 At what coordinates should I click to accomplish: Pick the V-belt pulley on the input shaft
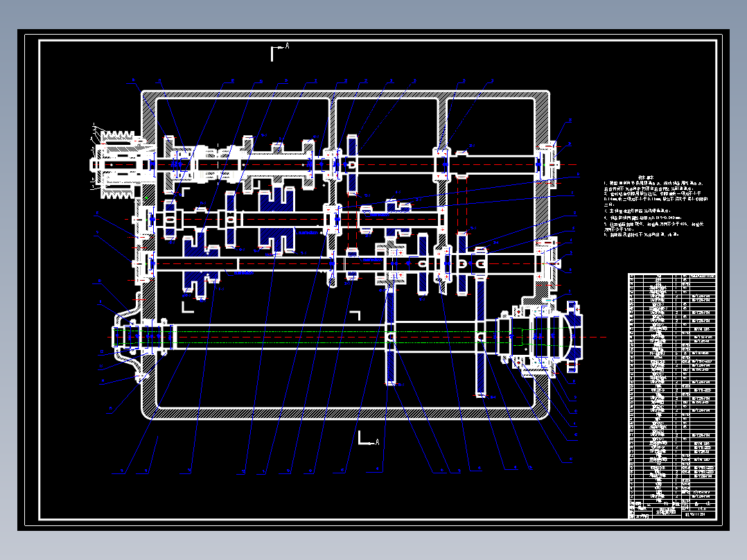click(116, 165)
